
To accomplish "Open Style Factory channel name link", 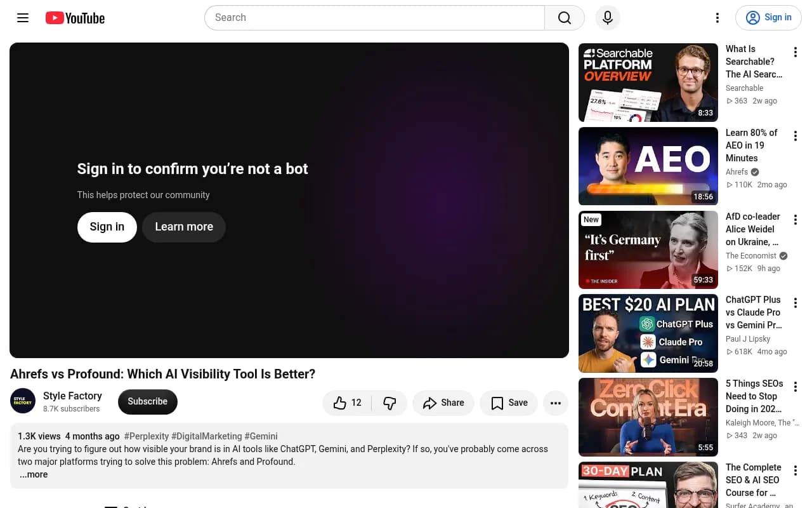I will pos(72,396).
